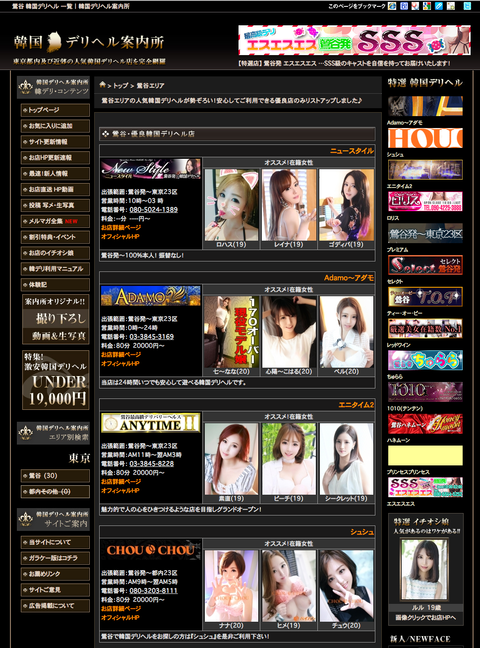This screenshot has width=480, height=648.
Task: Click home icon in breadcrumb
Action: (x=102, y=85)
